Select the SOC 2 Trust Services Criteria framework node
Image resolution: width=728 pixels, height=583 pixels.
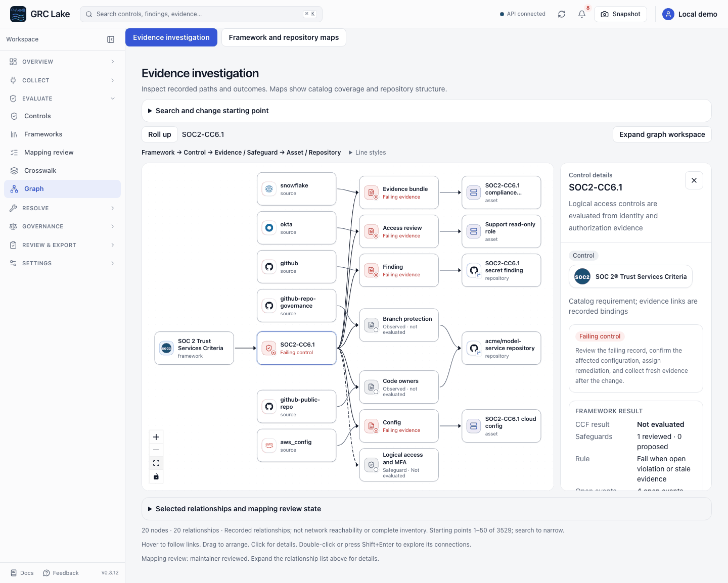(194, 348)
